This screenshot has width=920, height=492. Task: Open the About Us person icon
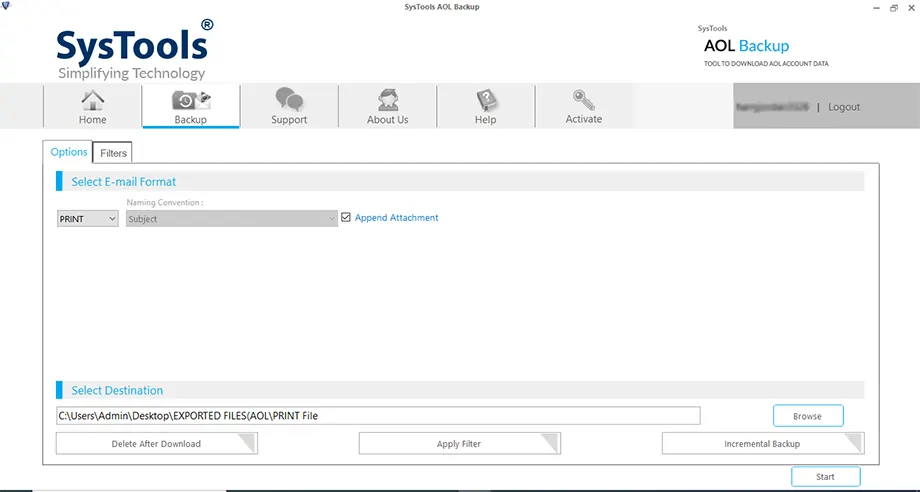pos(388,100)
